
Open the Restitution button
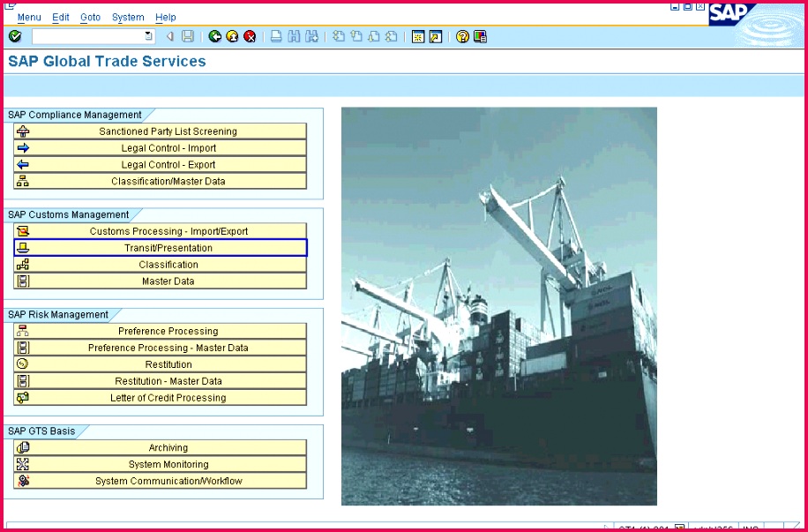point(161,364)
